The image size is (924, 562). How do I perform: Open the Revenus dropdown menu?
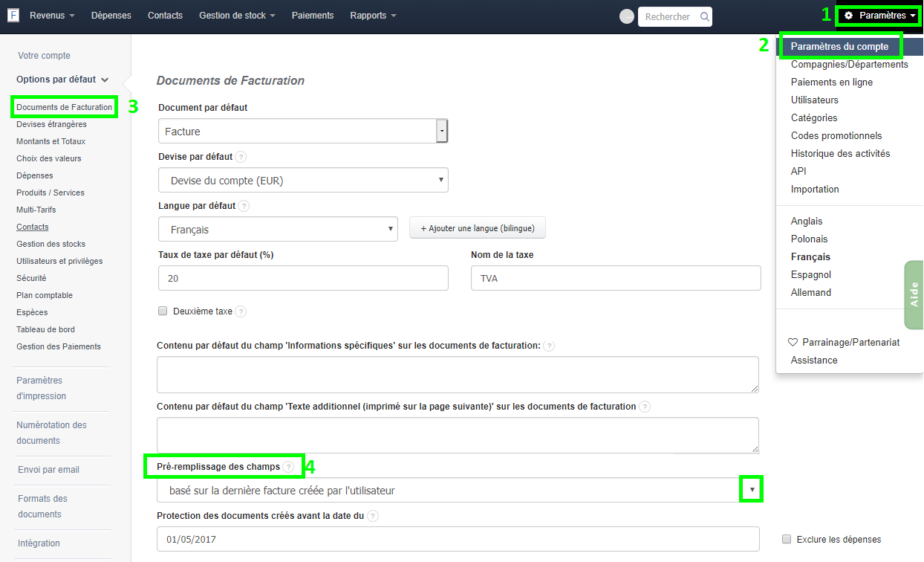[x=52, y=16]
